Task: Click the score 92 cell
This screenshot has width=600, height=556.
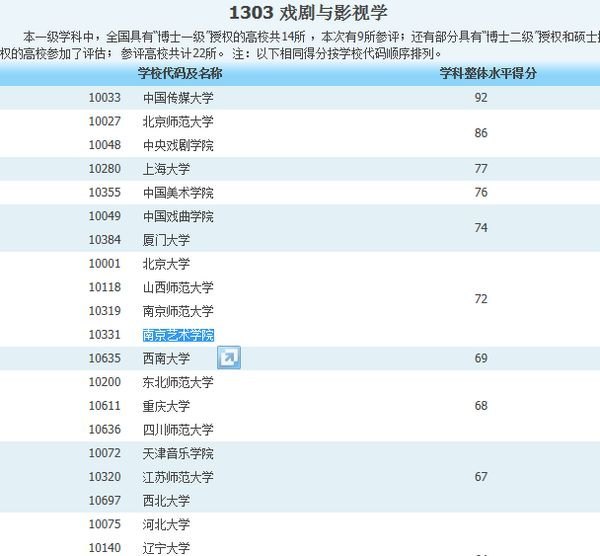Action: point(481,98)
